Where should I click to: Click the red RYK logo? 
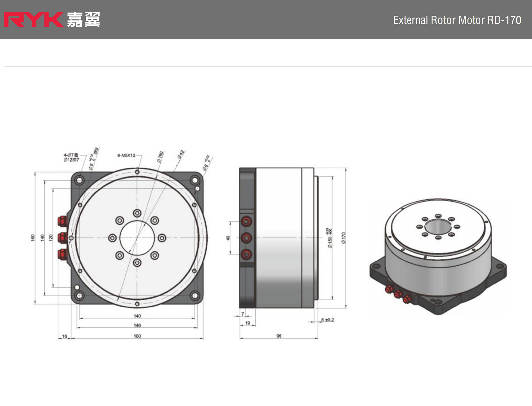click(33, 20)
